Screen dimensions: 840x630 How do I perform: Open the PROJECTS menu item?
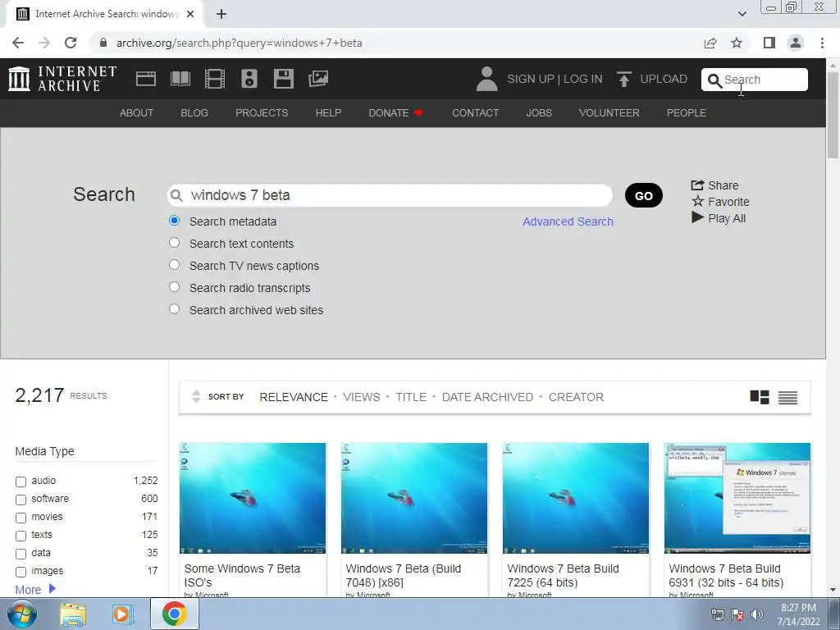pyautogui.click(x=262, y=113)
